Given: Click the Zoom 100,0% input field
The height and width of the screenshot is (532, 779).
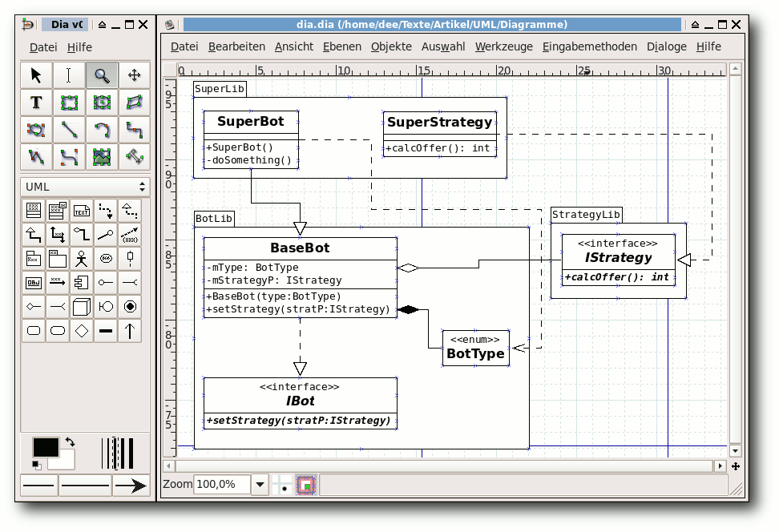Looking at the screenshot, I should coord(221,485).
